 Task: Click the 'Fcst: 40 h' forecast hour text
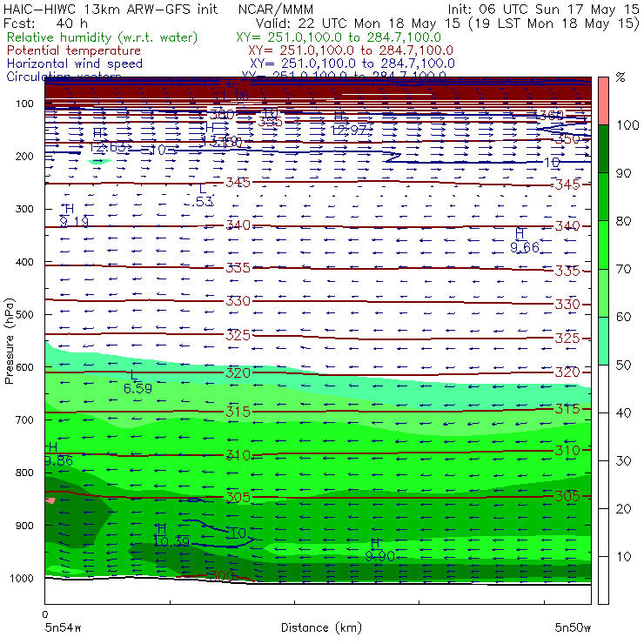point(45,23)
